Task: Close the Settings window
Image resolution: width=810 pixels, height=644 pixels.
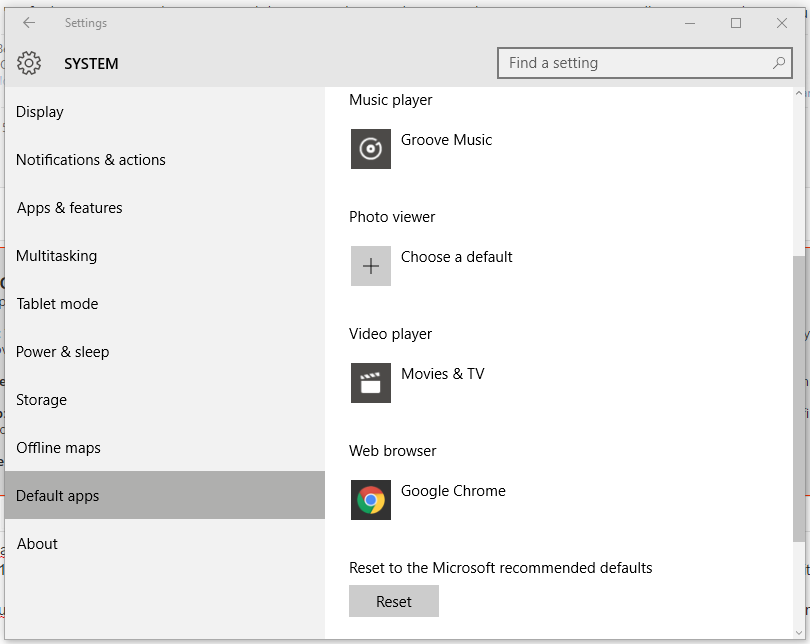Action: (782, 23)
